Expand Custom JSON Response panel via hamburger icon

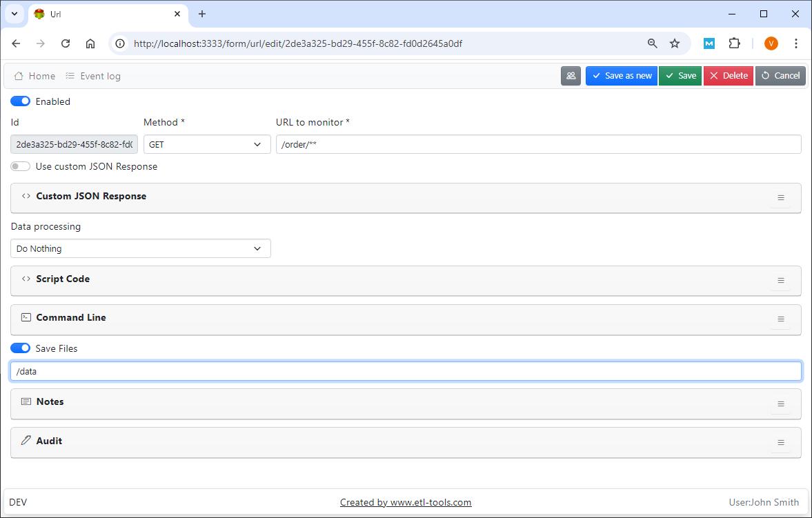pos(781,198)
